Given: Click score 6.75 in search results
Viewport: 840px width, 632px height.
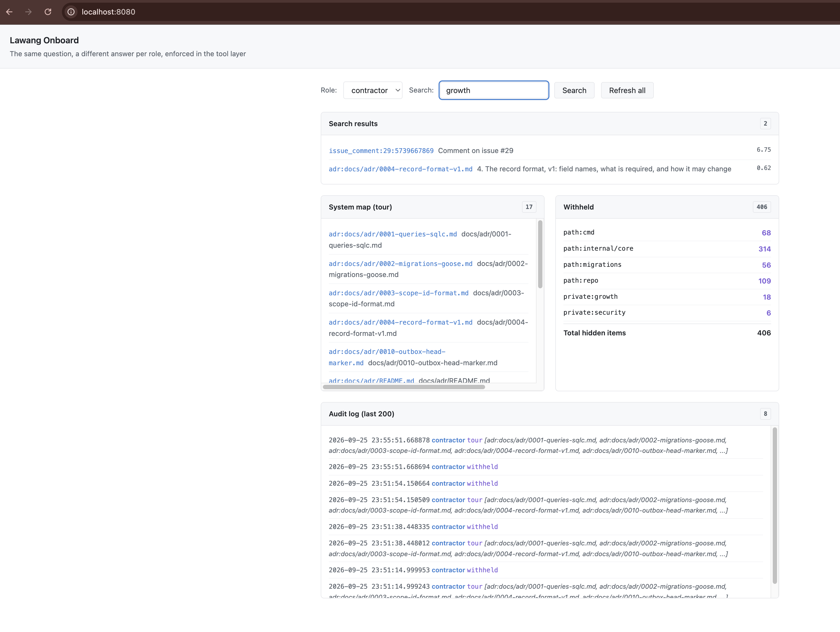Looking at the screenshot, I should [764, 150].
